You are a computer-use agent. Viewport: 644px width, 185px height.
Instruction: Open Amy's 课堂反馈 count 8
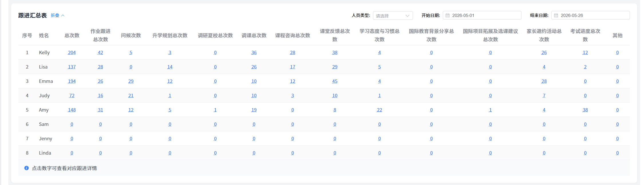335,110
